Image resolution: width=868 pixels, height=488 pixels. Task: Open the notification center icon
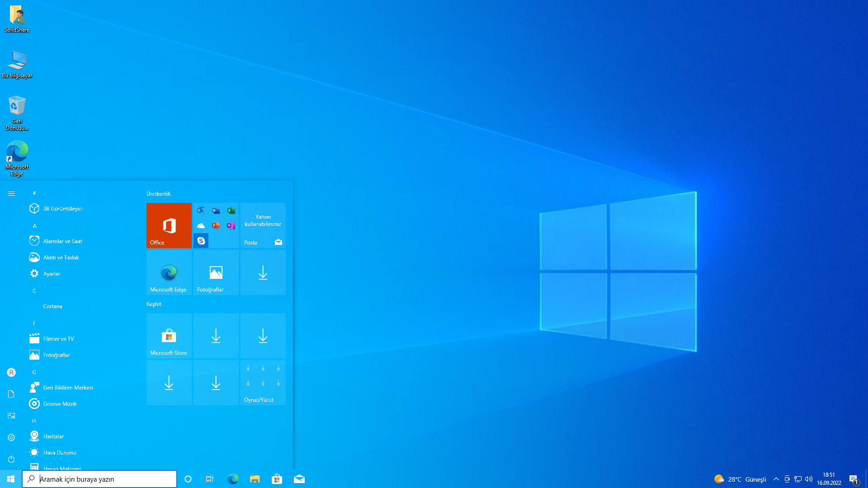[x=854, y=479]
